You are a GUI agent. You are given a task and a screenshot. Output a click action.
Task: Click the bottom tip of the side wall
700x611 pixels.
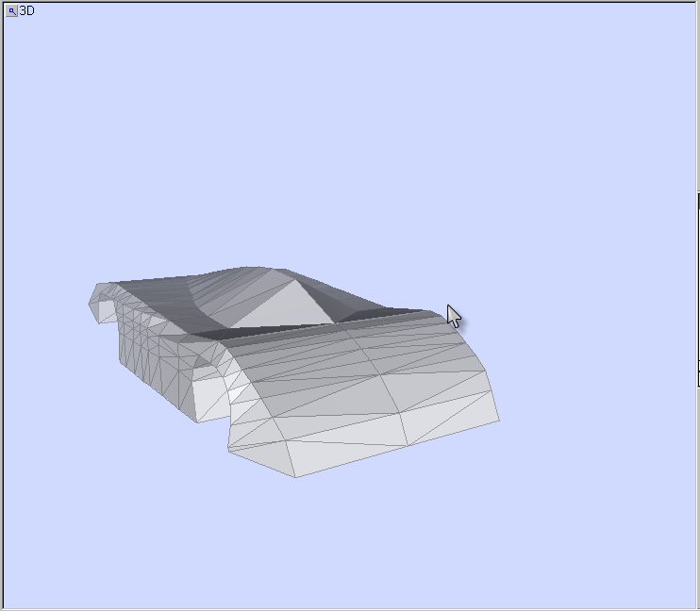pos(196,421)
